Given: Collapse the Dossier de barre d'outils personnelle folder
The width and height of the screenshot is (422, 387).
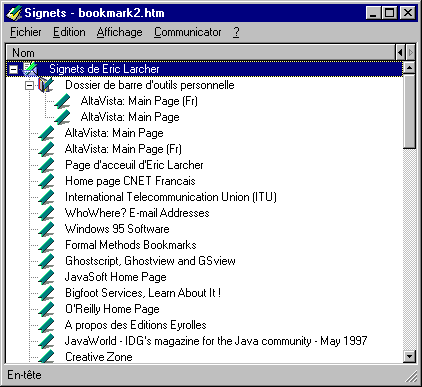Looking at the screenshot, I should tap(30, 85).
